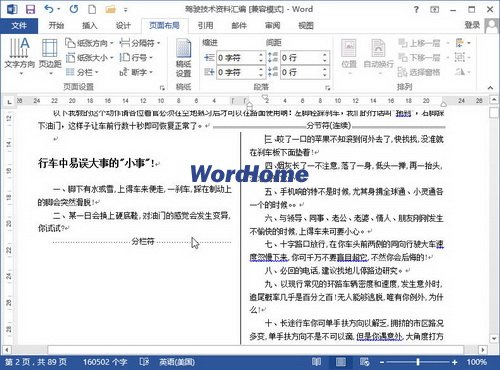The width and height of the screenshot is (500, 370).
Task: Click spacing after 0 行 field
Action: point(304,72)
